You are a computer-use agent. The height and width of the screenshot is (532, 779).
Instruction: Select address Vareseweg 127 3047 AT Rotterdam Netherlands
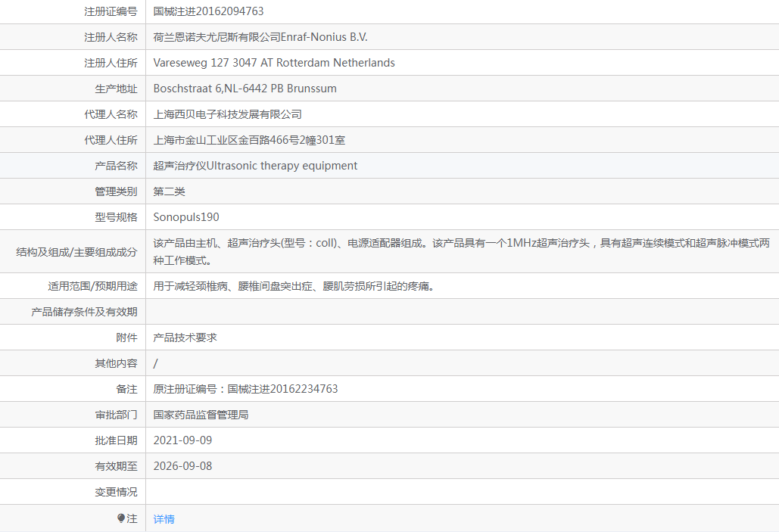click(274, 63)
